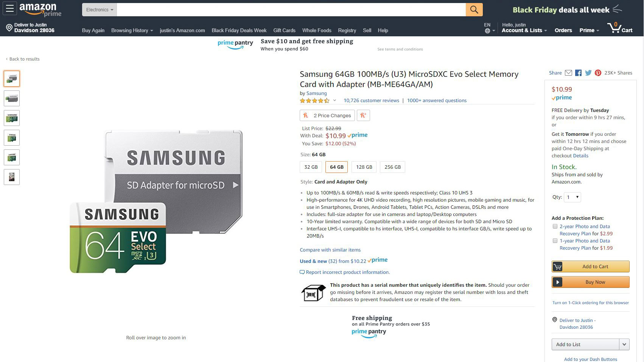Click into the Amazon search field
Screen dimensions: 644x362
291,10
